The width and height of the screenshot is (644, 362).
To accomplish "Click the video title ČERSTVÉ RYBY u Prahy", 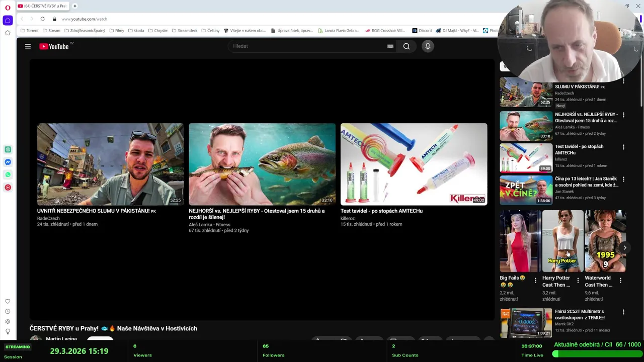I will click(x=113, y=328).
